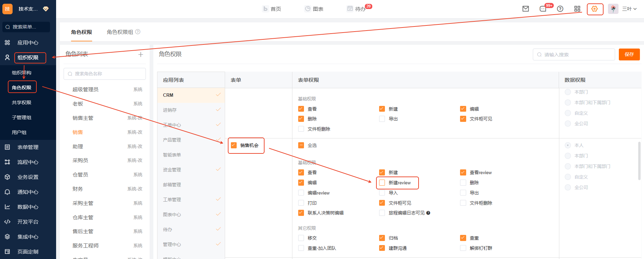Click the orange 技 workspace logo
This screenshot has height=259, width=644.
coord(7,9)
